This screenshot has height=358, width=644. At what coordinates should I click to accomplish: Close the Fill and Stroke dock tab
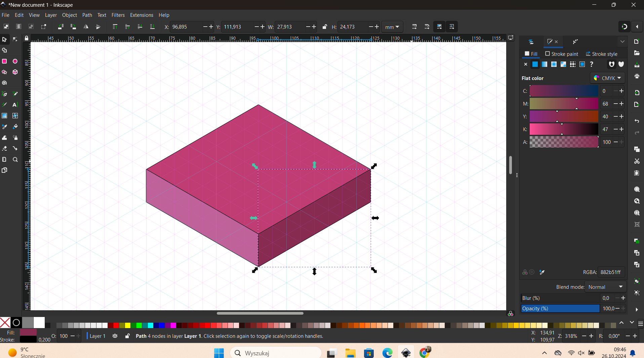pyautogui.click(x=556, y=42)
